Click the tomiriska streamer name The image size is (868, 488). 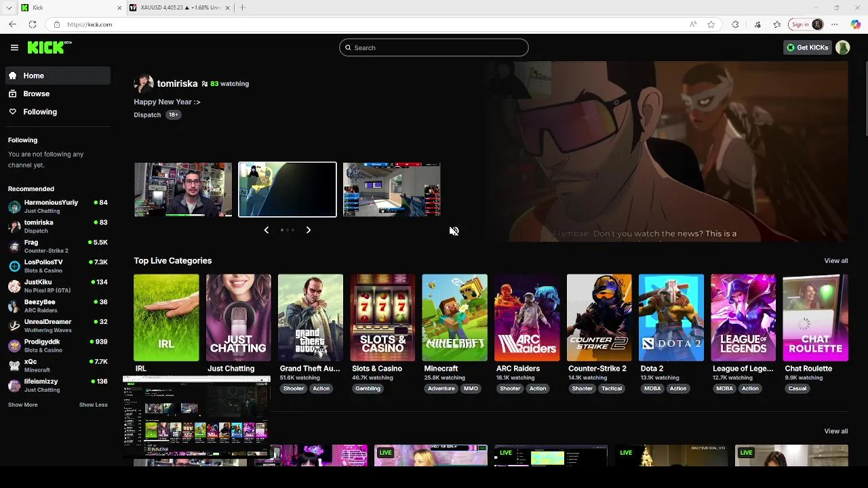(177, 83)
